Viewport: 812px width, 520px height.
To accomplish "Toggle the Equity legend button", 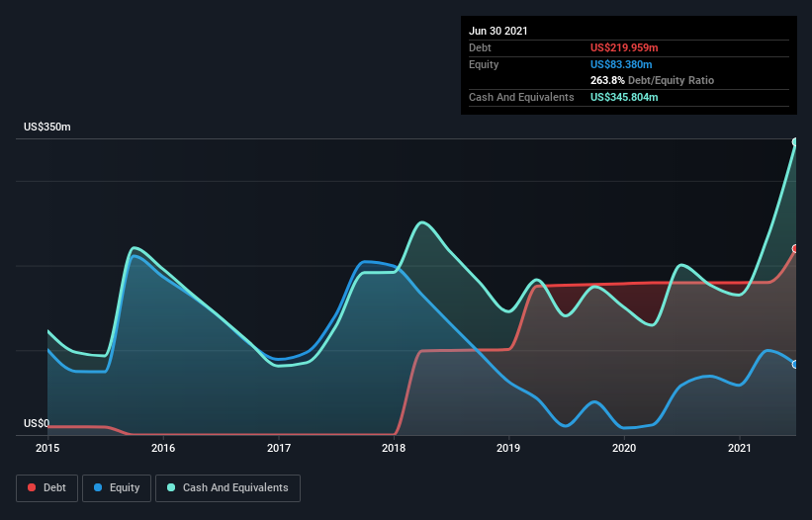I will point(117,488).
